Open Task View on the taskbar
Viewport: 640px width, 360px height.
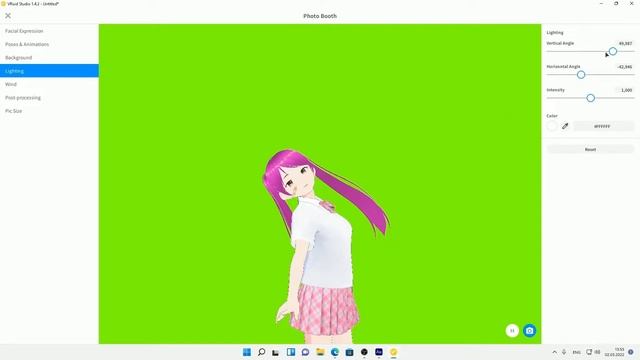(276, 352)
